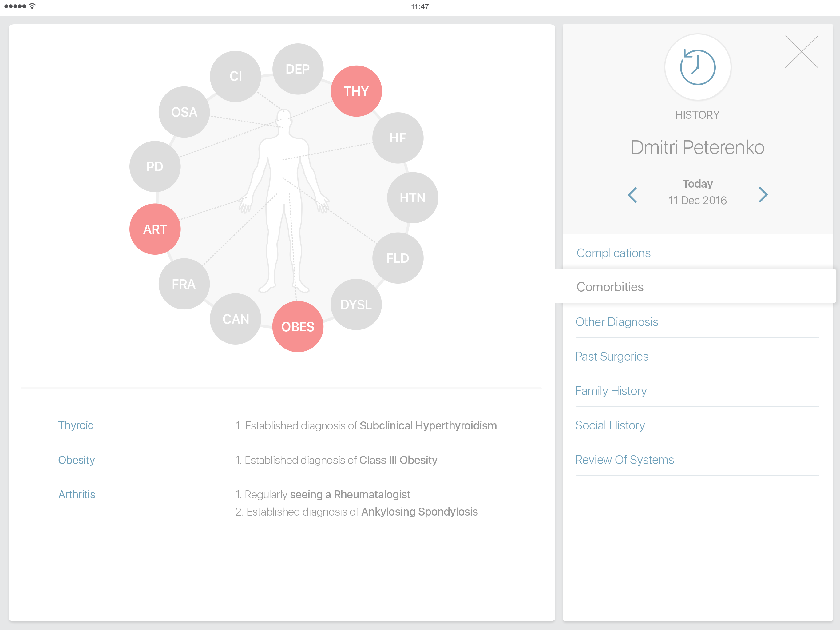Go to the previous date with the left chevron
This screenshot has height=630, width=840.
(x=632, y=195)
